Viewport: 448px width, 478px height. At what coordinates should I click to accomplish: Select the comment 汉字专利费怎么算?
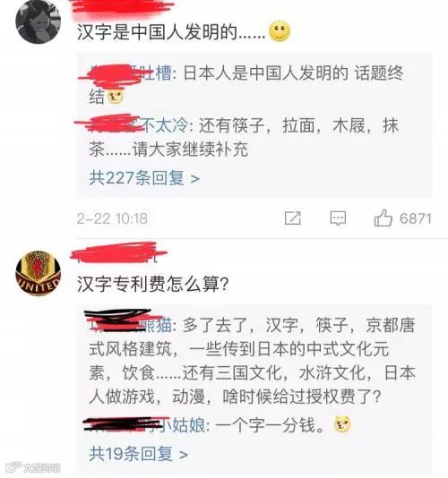[x=153, y=284]
